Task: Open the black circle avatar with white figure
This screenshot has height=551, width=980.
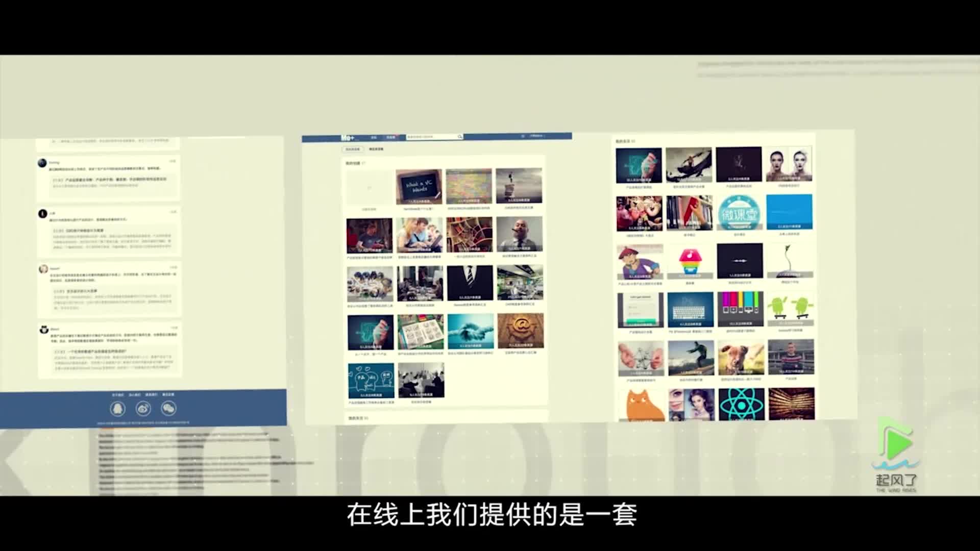Action: (x=43, y=213)
